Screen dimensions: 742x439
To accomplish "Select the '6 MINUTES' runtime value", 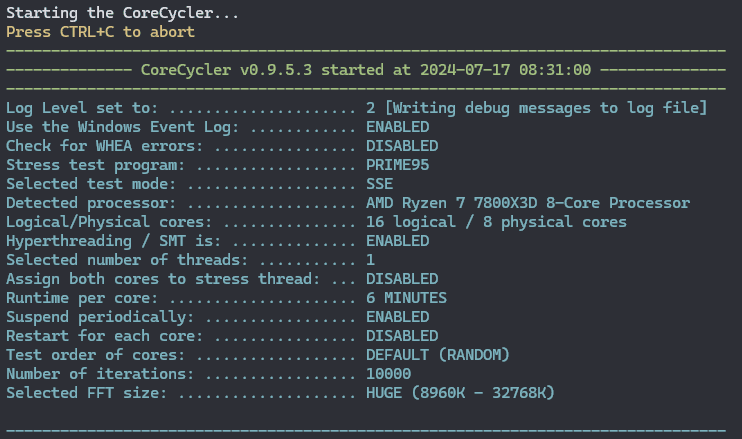I will click(x=406, y=298).
